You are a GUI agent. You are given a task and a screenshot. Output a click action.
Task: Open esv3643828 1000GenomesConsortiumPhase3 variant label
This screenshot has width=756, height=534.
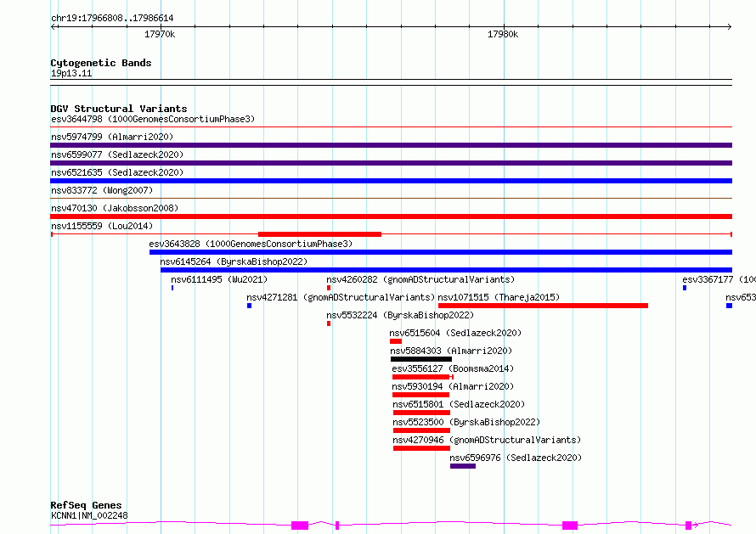point(251,244)
